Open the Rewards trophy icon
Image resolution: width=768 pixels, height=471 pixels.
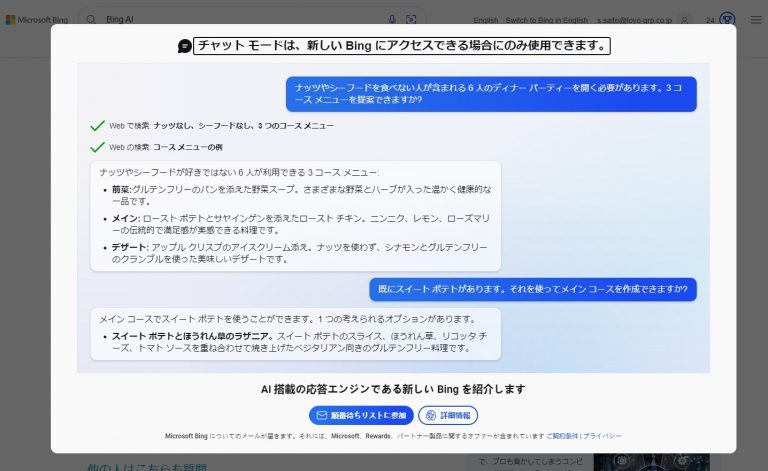727,20
